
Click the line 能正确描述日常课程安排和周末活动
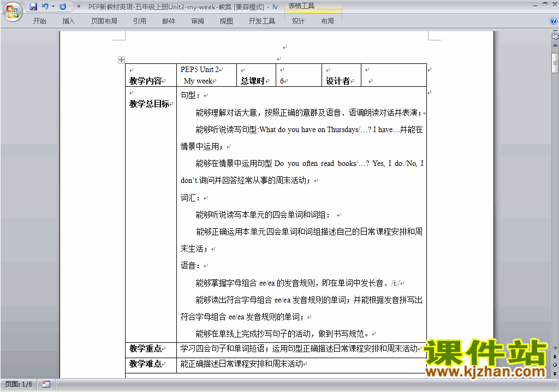242,364
